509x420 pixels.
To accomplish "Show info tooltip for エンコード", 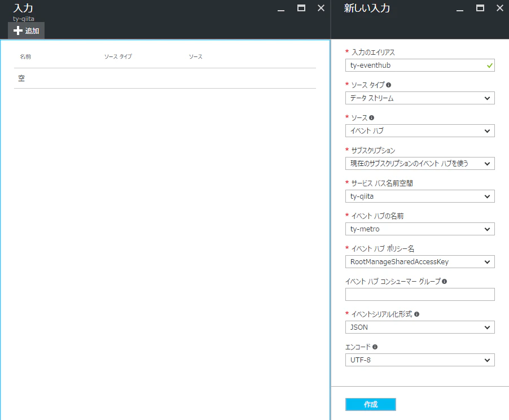I will tap(375, 347).
